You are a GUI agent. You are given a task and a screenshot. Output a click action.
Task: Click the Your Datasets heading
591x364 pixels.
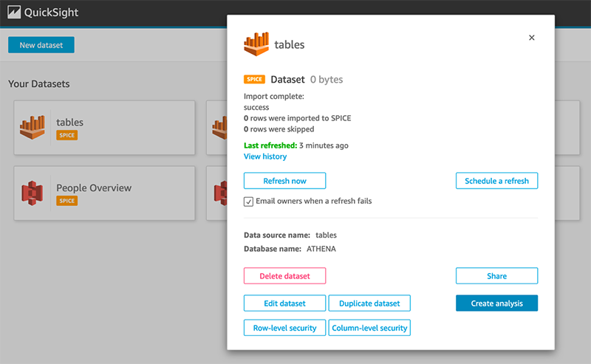39,83
